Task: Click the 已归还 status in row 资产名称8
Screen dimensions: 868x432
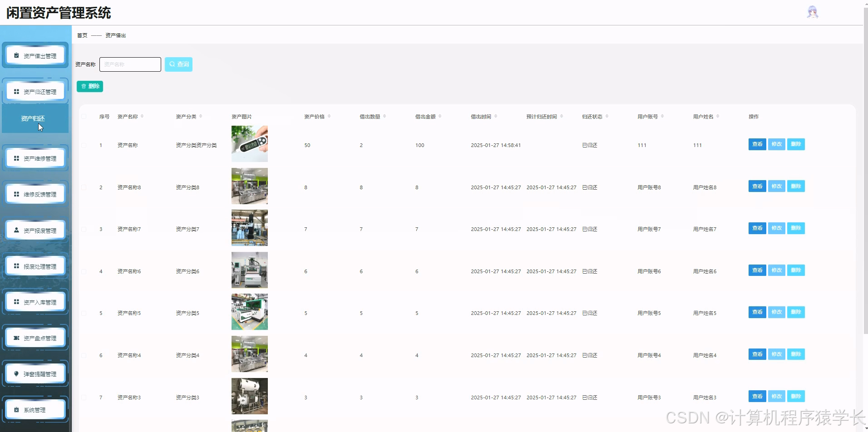Action: click(x=590, y=187)
